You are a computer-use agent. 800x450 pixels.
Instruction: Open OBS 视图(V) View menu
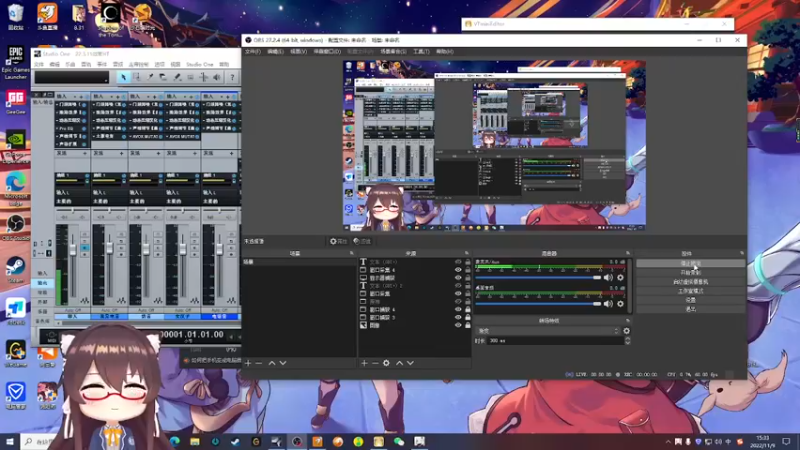point(298,52)
